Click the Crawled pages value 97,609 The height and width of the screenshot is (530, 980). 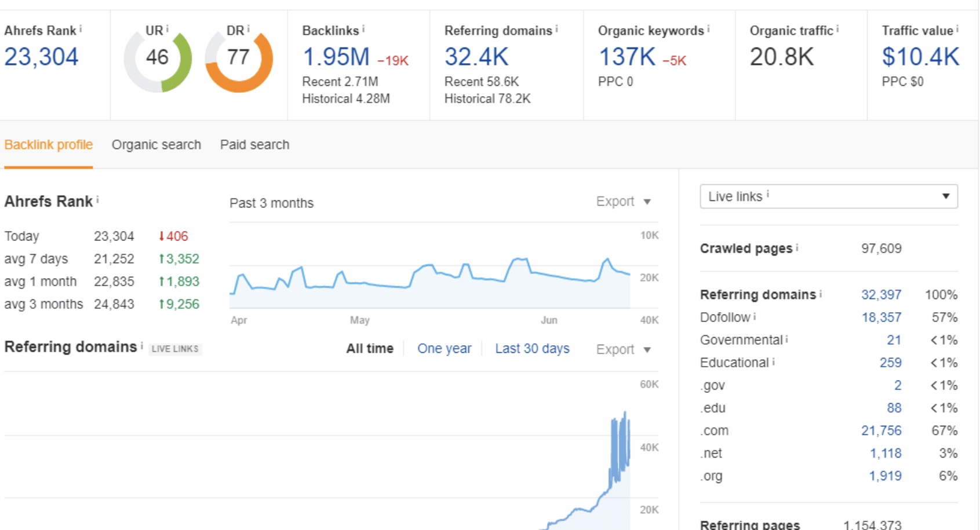coord(881,248)
